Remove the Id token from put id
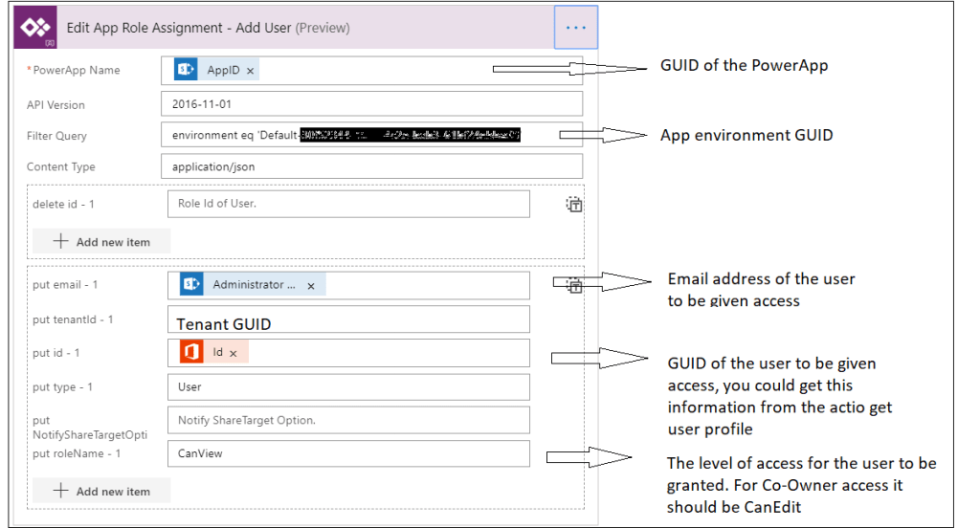Screen dimensions: 980x528 coord(234,353)
